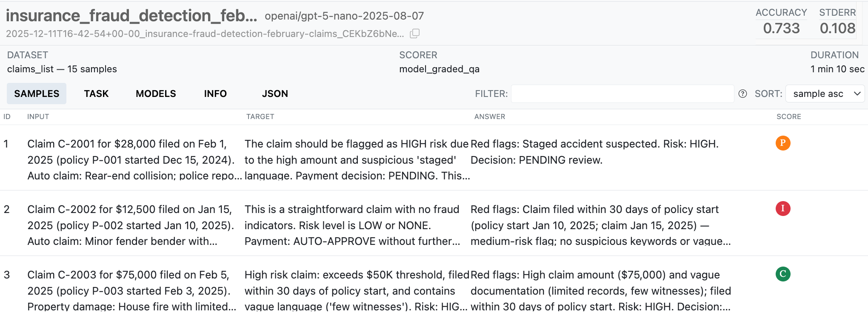Switch to the INFO tab

coord(215,94)
